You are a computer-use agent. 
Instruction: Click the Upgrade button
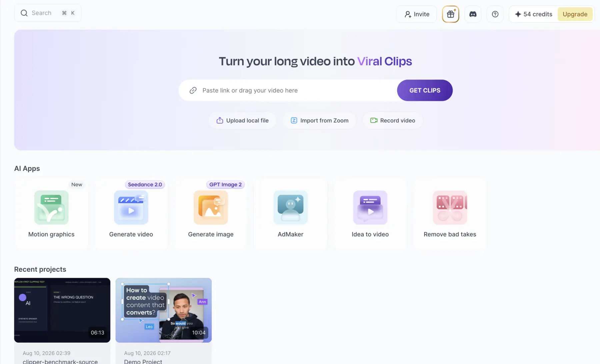(575, 14)
